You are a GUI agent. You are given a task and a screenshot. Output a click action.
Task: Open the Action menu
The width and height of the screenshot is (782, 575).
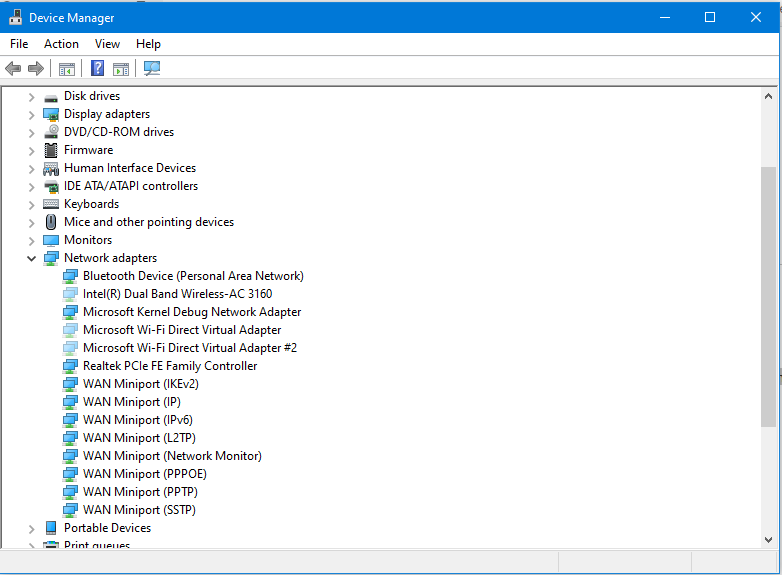(x=61, y=44)
